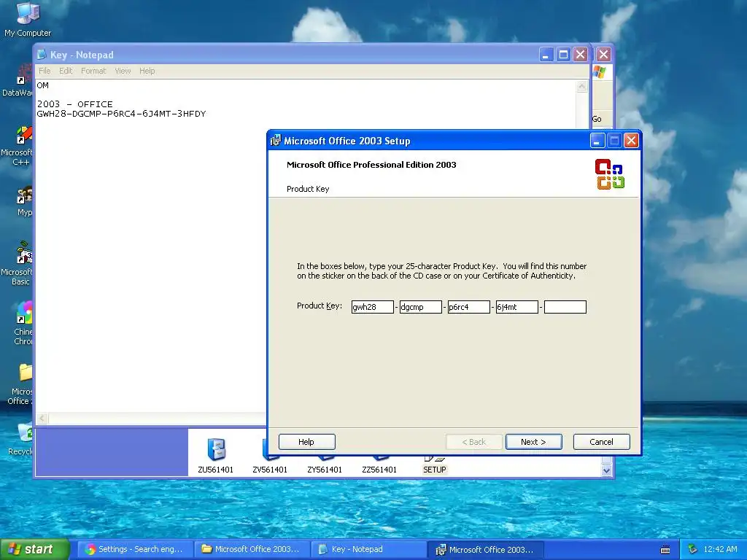Screen dimensions: 747x560
Task: Click the folder window scrollbar down arrow
Action: coord(606,470)
